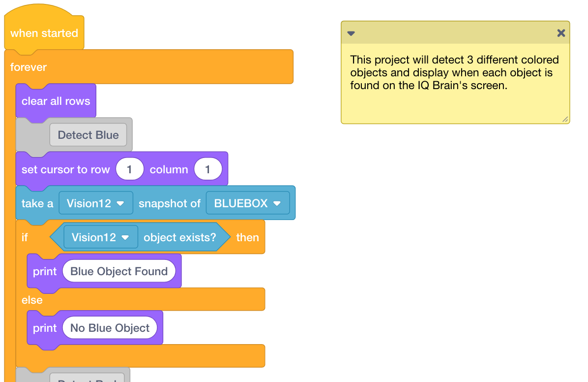The width and height of the screenshot is (588, 382).
Task: Close the yellow project note
Action: pos(561,33)
